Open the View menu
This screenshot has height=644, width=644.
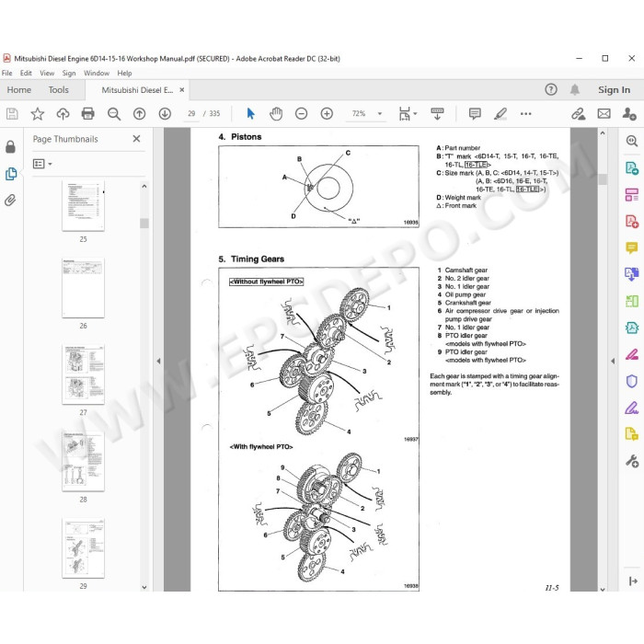(47, 73)
